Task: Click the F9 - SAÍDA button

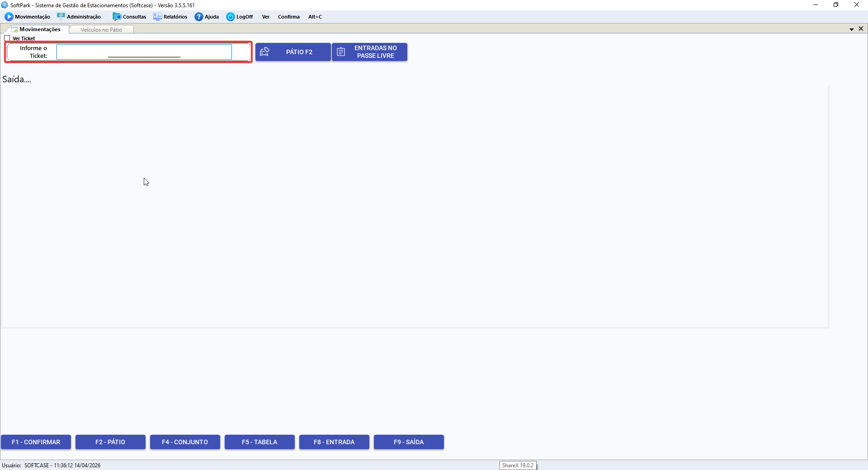Action: [x=409, y=442]
